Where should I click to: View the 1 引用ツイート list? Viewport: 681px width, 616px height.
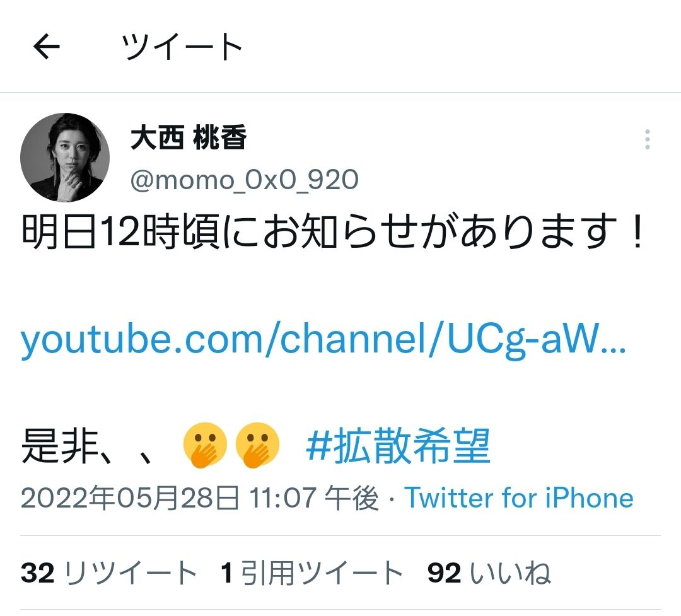click(311, 572)
